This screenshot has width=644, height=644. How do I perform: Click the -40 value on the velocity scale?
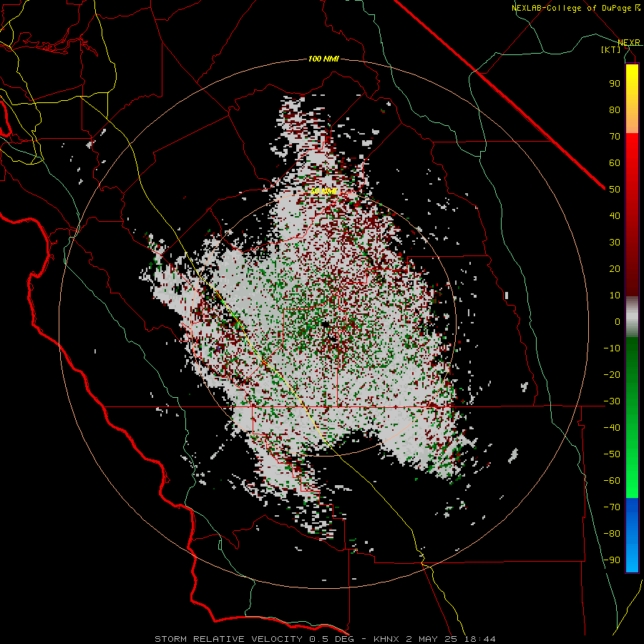click(x=612, y=428)
